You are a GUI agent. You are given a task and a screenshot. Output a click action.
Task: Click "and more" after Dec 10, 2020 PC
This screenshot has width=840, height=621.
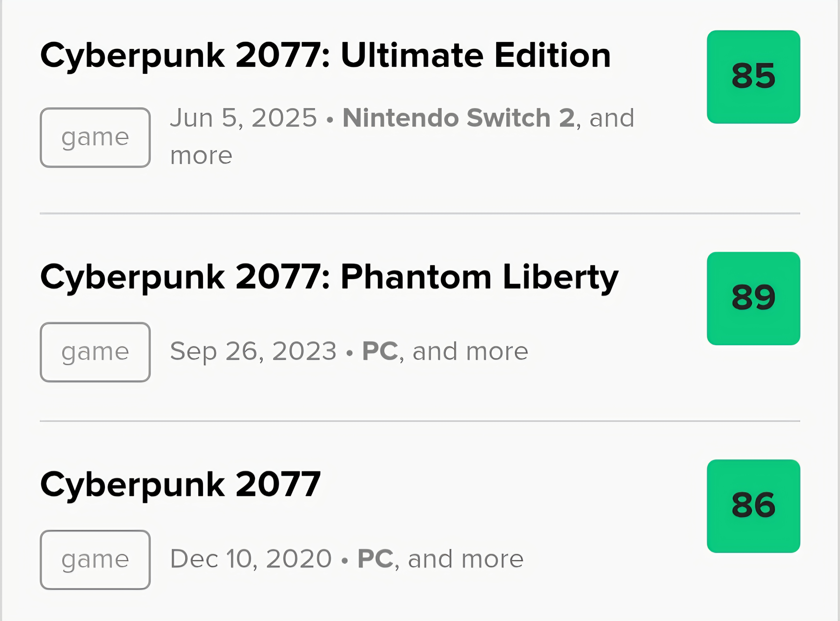pyautogui.click(x=466, y=559)
